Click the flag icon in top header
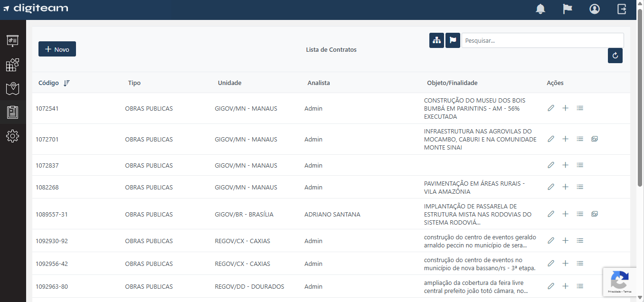Image resolution: width=644 pixels, height=302 pixels. click(568, 9)
